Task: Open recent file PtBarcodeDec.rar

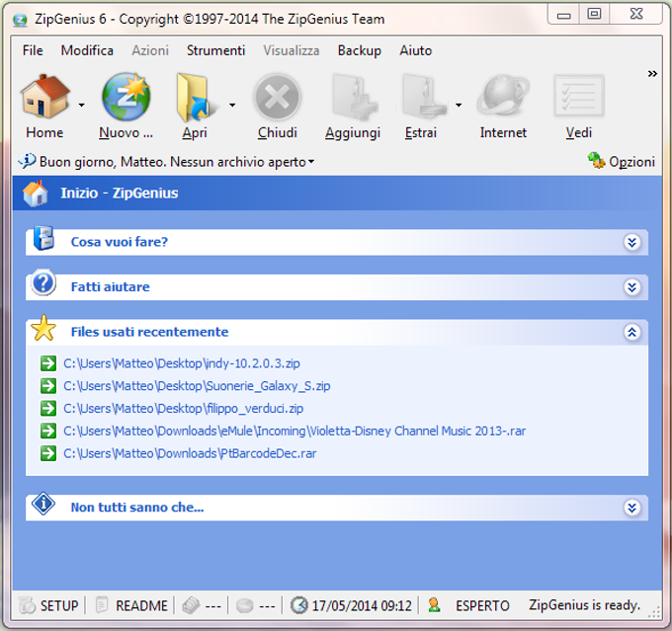Action: [x=190, y=453]
